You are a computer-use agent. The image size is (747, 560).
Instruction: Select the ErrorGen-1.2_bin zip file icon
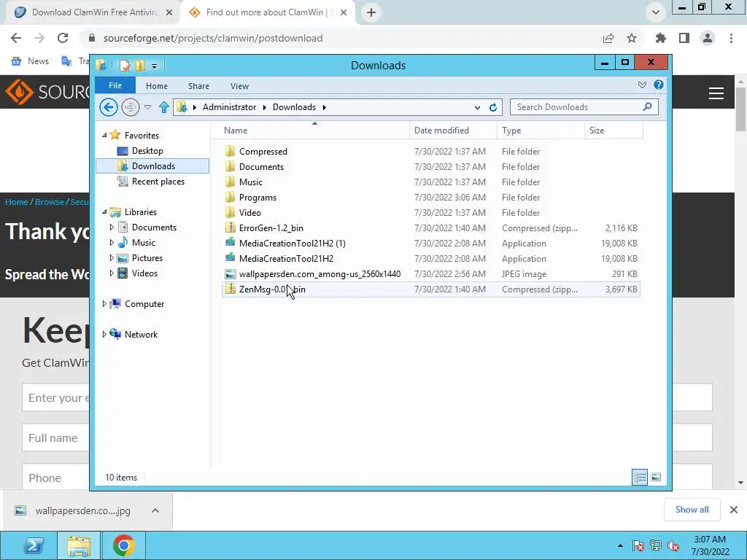pos(230,227)
